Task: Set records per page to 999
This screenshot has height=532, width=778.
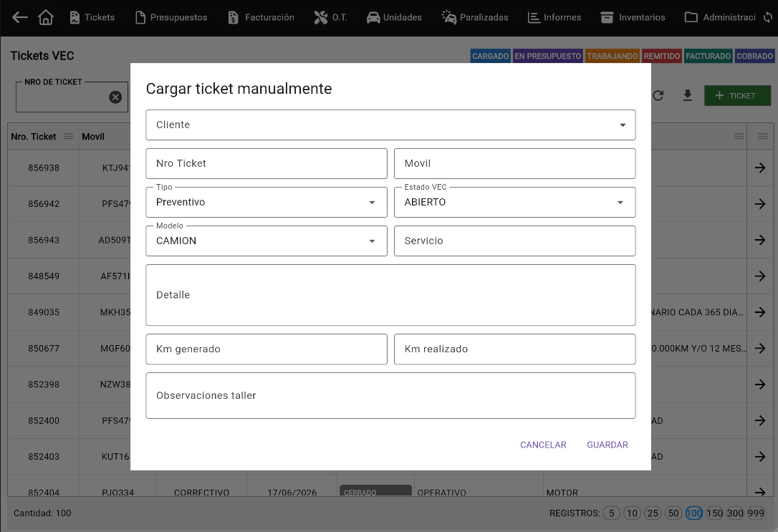Action: pyautogui.click(x=756, y=513)
